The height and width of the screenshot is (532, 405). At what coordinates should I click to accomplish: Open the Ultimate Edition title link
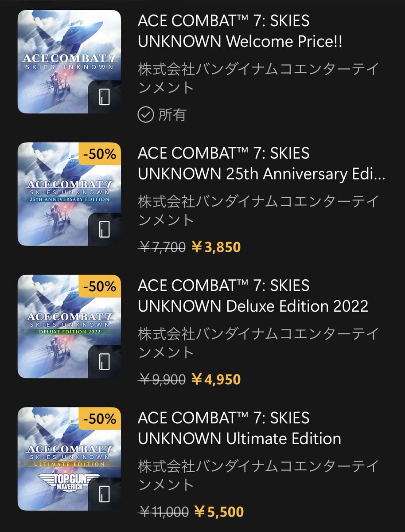coord(239,428)
